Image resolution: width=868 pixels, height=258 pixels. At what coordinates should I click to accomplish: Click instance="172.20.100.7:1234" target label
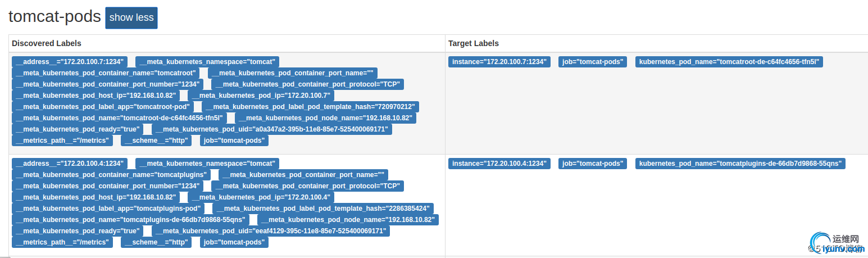tap(499, 62)
